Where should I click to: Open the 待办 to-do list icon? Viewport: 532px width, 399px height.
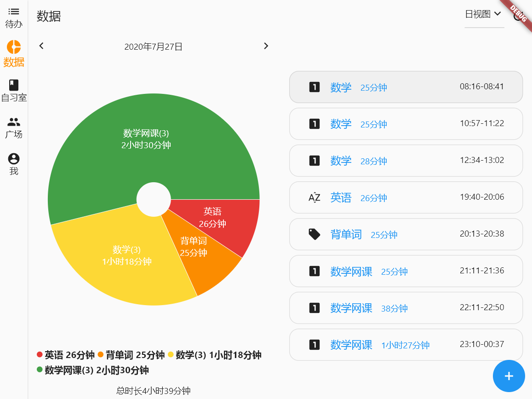14,12
